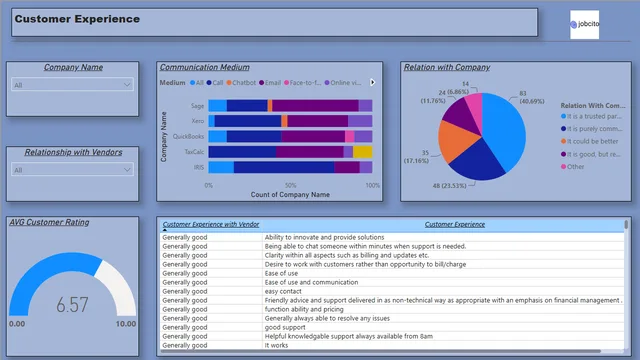Click the QuickBooks bar's pink segment

pyautogui.click(x=349, y=136)
